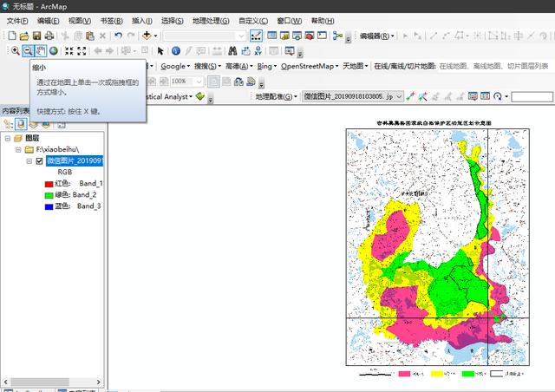The width and height of the screenshot is (555, 392).
Task: Collapse the F:\xiaobeihu\ folder node
Action: click(x=18, y=150)
